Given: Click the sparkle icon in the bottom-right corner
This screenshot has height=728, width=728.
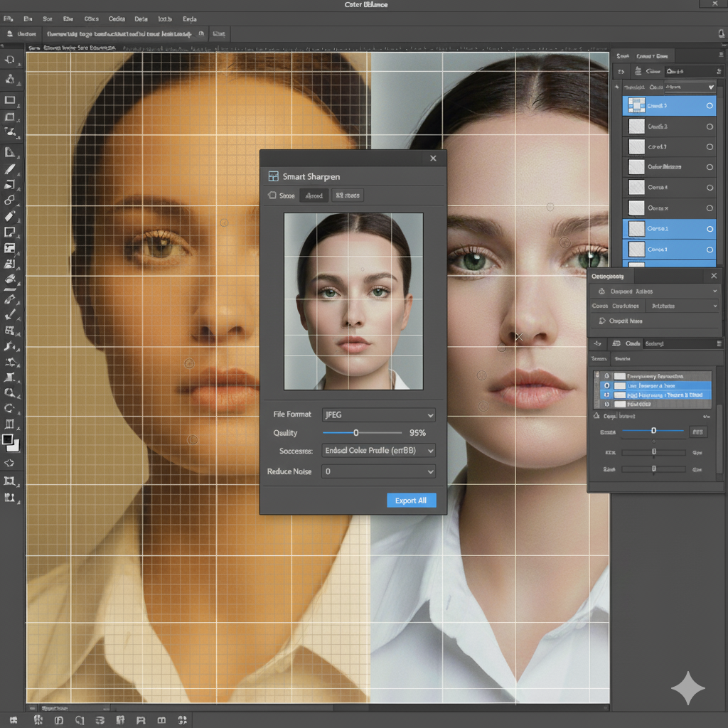Looking at the screenshot, I should pos(687,688).
